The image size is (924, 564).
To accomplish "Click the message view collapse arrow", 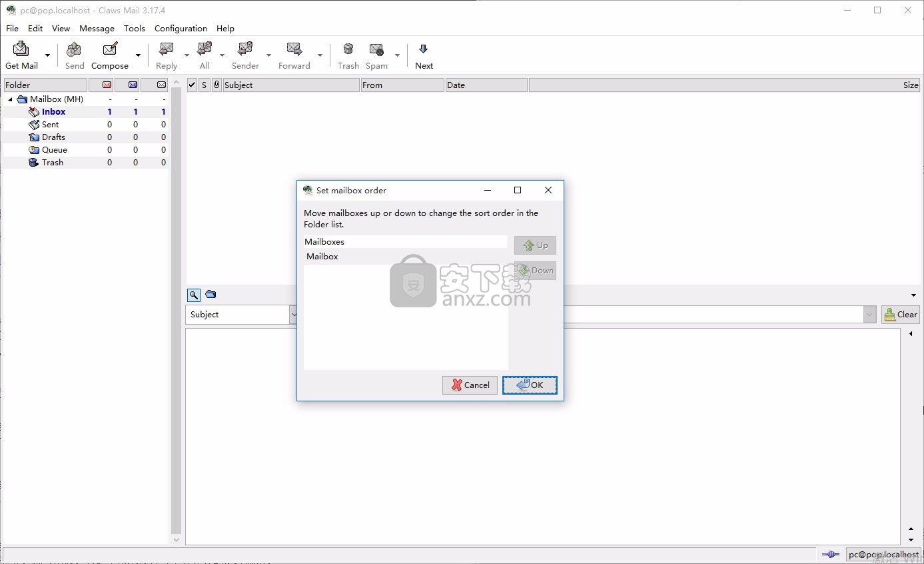I will click(911, 334).
